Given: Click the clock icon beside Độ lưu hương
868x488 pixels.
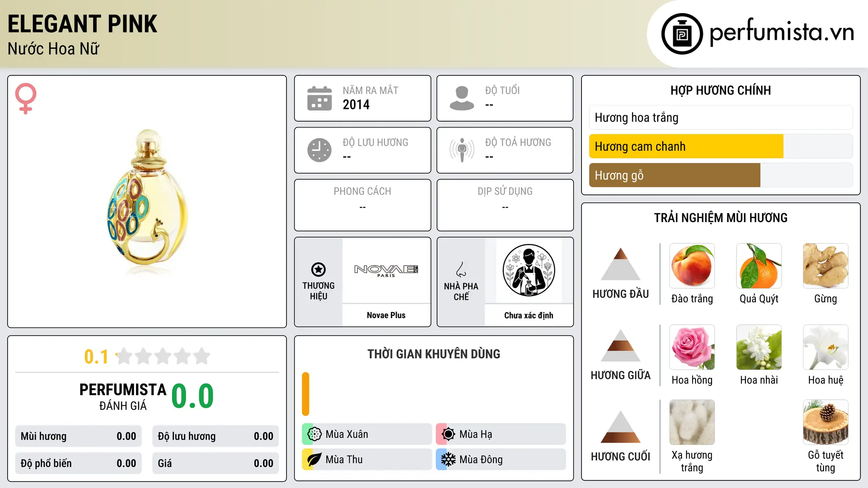Looking at the screenshot, I should click(320, 150).
